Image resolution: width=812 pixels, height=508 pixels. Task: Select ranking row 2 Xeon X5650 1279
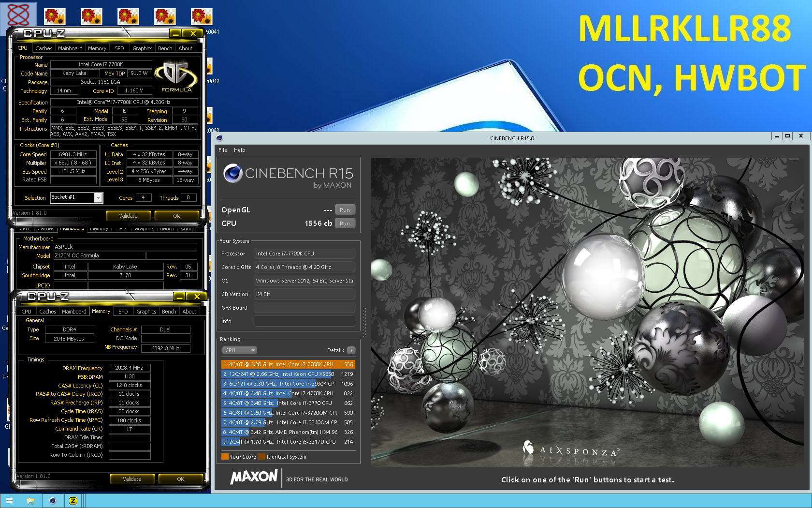pyautogui.click(x=288, y=374)
